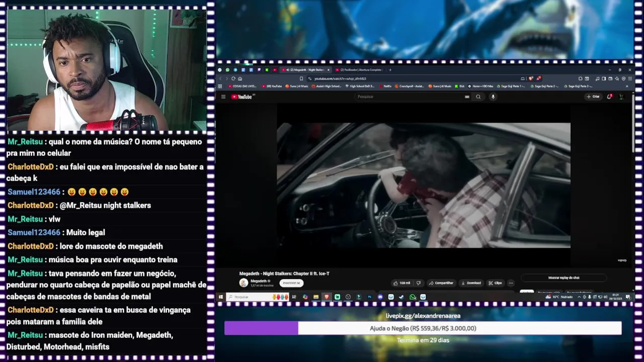Open the Saga Goji Parte 1 bookmark

click(x=512, y=86)
